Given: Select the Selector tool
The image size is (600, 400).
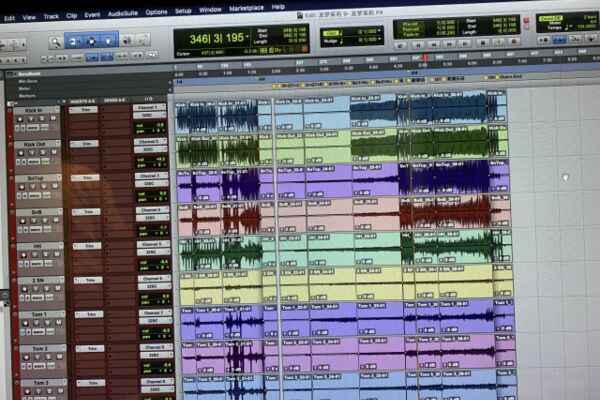Looking at the screenshot, I should [x=91, y=41].
